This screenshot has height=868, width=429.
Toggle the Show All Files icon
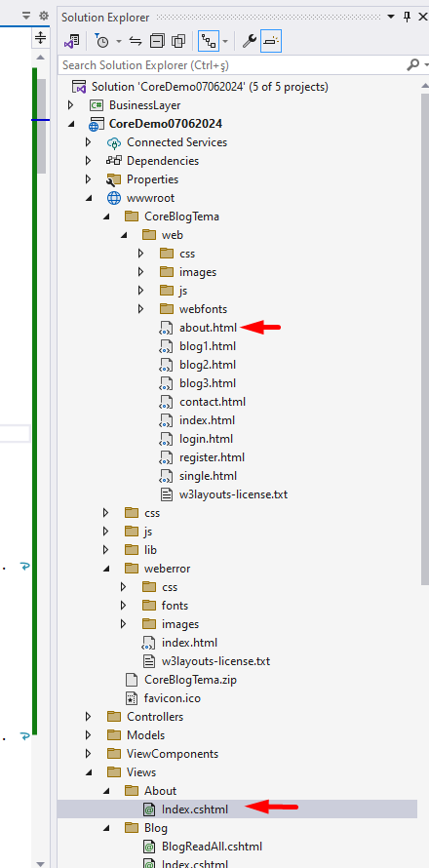pyautogui.click(x=178, y=42)
